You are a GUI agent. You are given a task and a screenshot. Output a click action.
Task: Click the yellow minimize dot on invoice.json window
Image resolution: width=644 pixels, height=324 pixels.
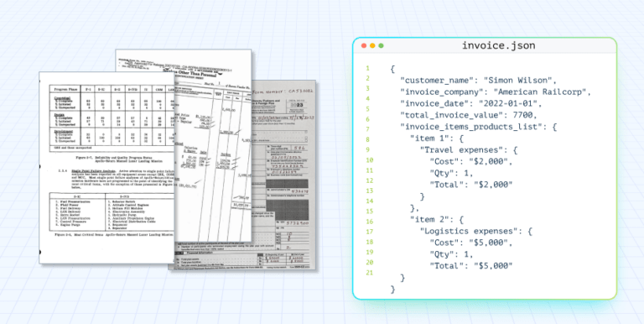[x=372, y=45]
